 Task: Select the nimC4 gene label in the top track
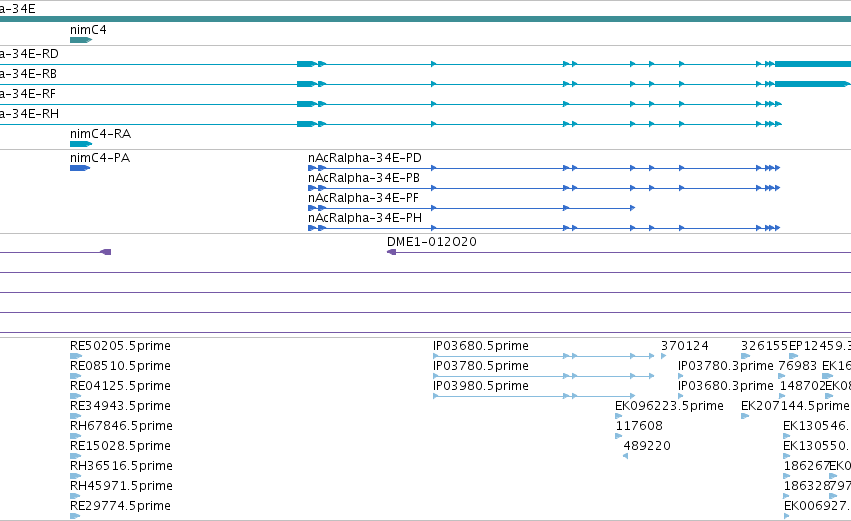pos(88,30)
